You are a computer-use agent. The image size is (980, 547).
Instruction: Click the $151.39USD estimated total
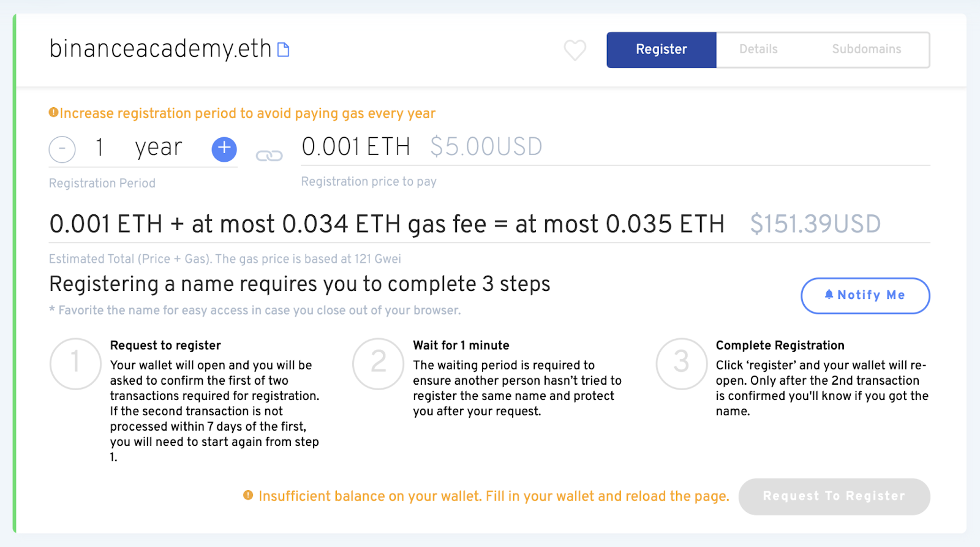[815, 224]
